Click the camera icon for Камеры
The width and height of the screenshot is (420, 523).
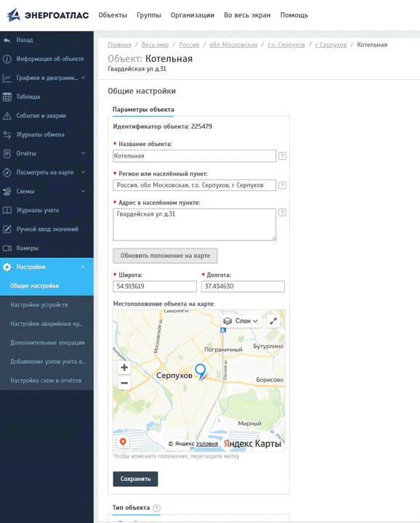tap(7, 248)
